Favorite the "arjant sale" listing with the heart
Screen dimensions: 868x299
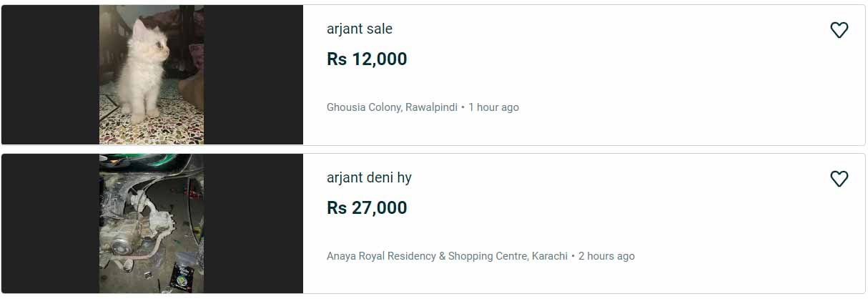click(839, 30)
